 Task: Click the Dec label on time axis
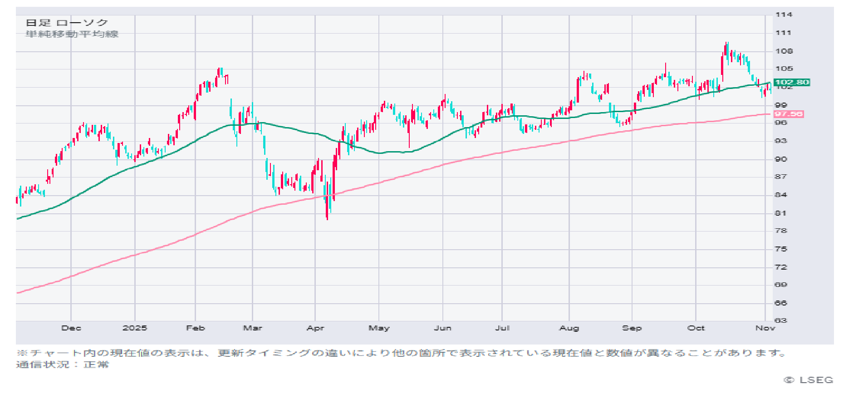(71, 328)
